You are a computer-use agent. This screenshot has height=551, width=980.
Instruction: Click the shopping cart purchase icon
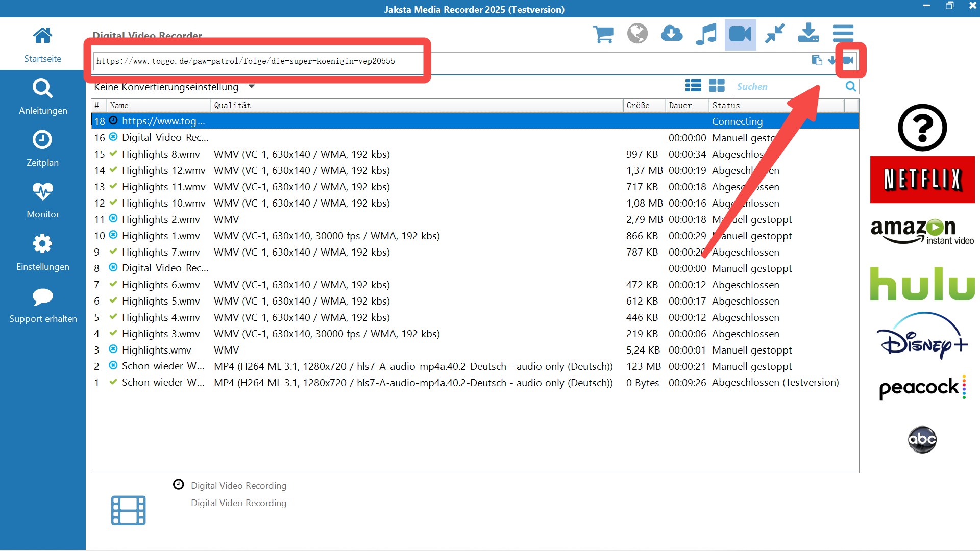click(603, 34)
